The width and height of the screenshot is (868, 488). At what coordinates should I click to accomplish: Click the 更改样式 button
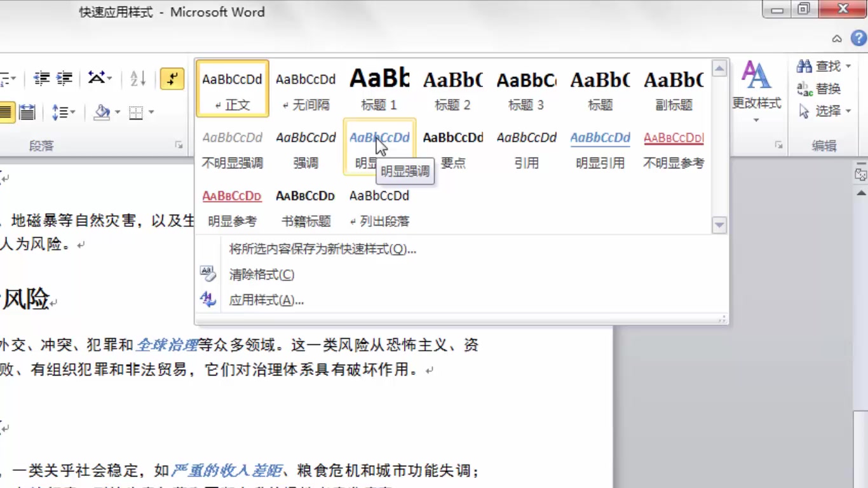click(756, 92)
